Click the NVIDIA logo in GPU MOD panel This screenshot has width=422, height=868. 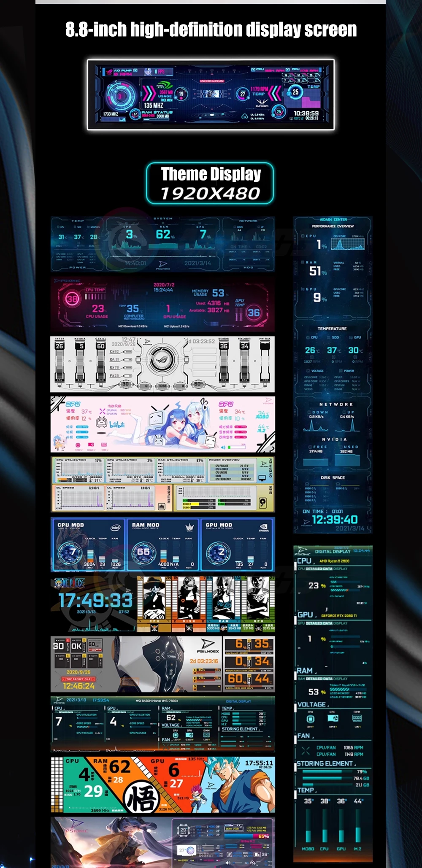click(263, 527)
